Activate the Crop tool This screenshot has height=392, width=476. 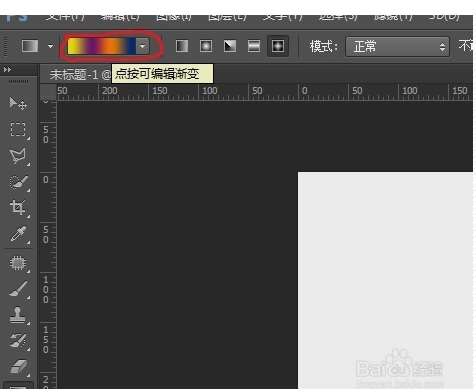click(x=18, y=208)
